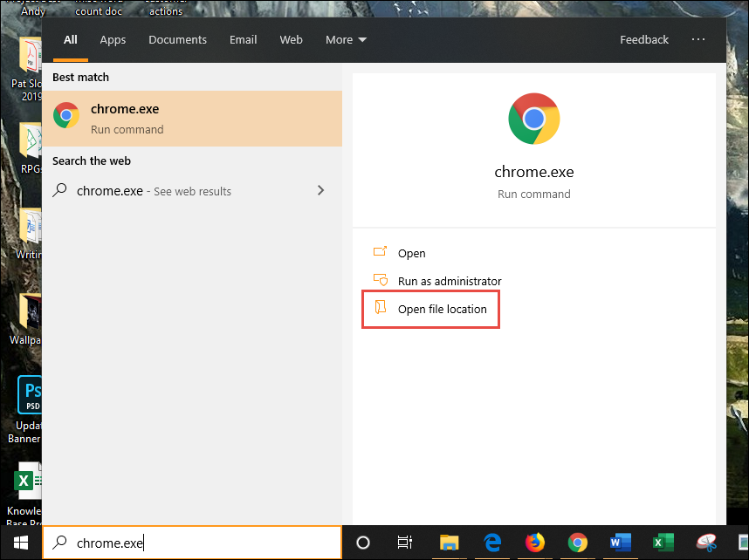Open Task View on the taskbar
The image size is (749, 560).
tap(404, 543)
